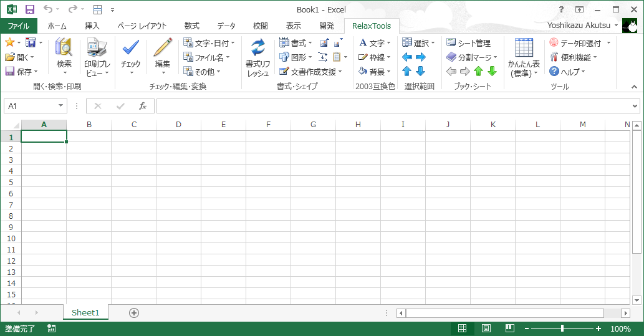Open the 文字・日付 dropdown

[x=233, y=43]
